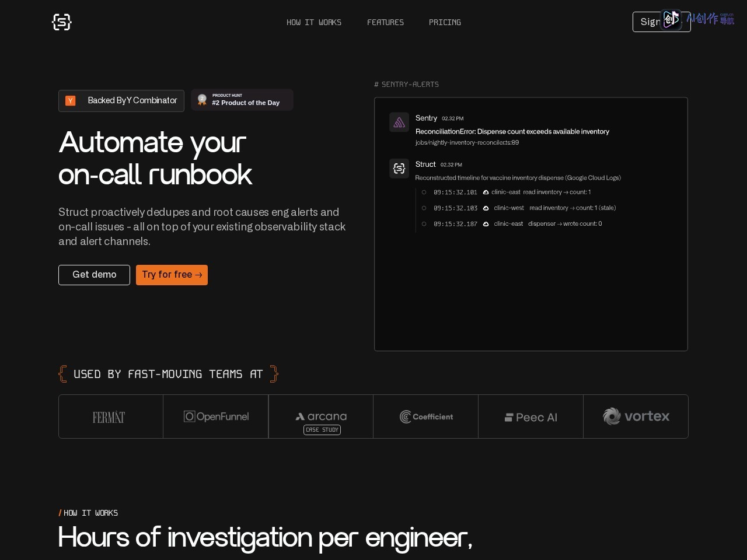747x560 pixels.
Task: Open the How It Works nav link
Action: click(314, 22)
